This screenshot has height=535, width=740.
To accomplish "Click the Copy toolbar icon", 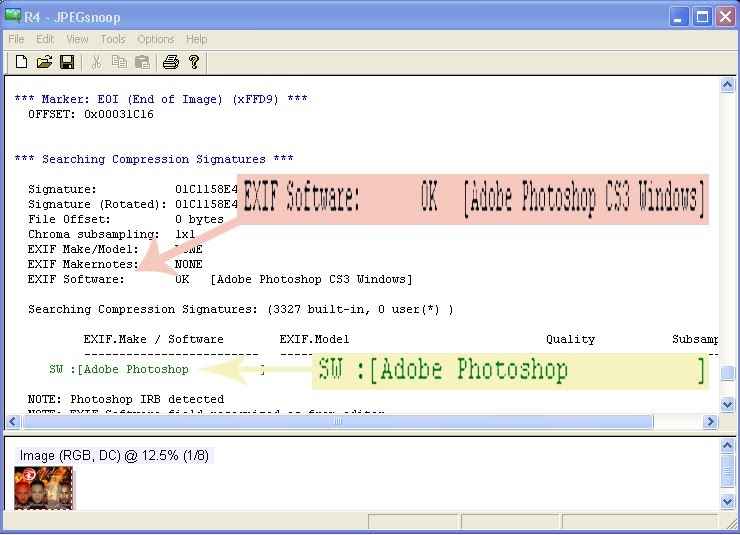I will point(119,62).
